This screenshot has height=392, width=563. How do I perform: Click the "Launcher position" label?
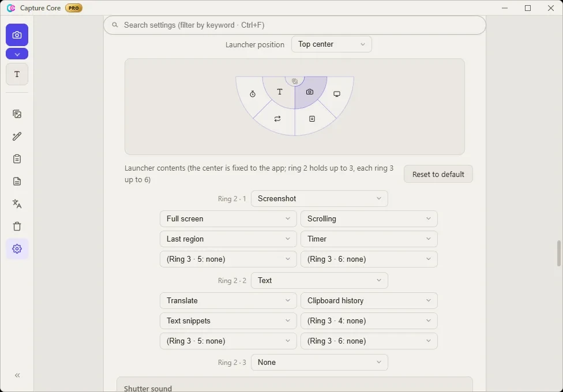[x=255, y=44]
